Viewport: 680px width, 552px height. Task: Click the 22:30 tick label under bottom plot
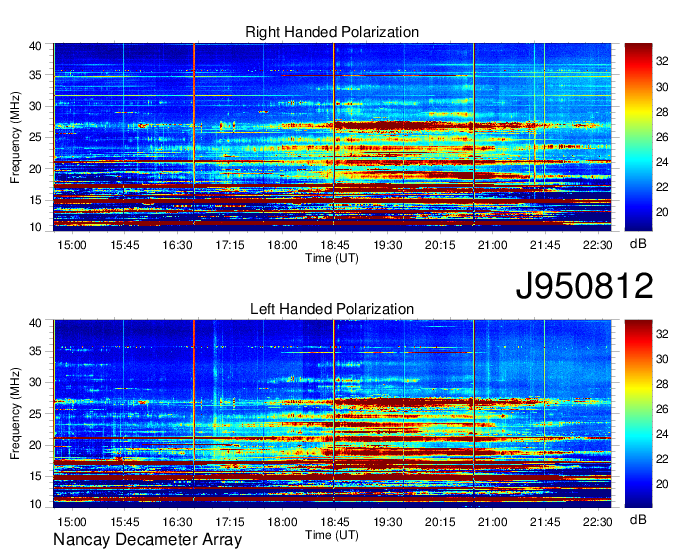598,522
